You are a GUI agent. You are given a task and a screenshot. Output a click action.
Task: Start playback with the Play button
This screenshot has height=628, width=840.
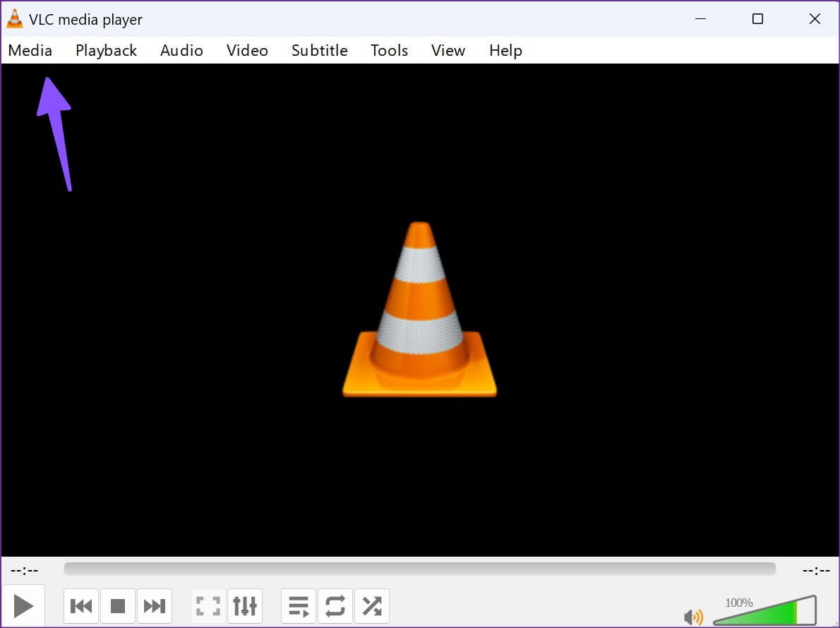click(23, 606)
